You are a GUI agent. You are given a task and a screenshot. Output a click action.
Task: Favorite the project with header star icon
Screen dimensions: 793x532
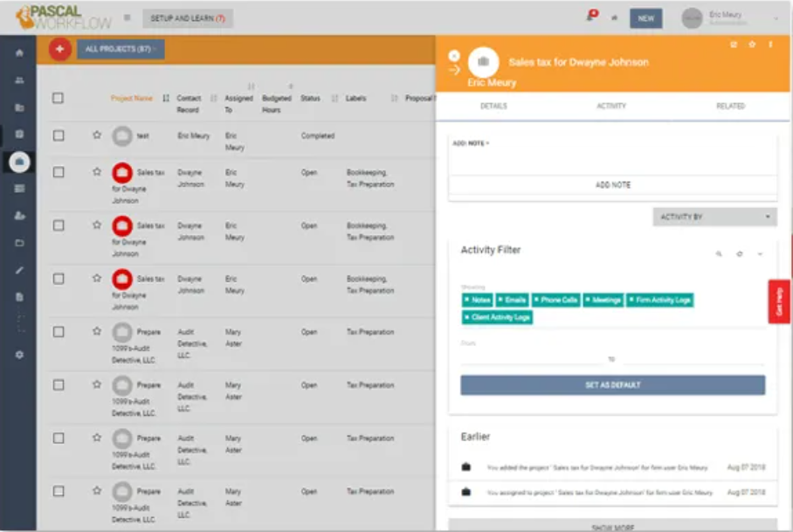coord(752,45)
